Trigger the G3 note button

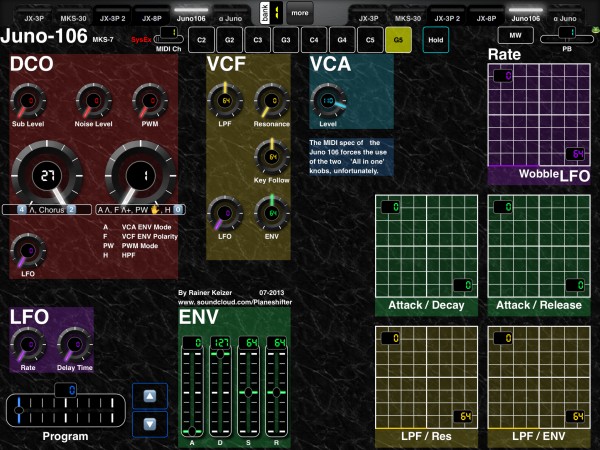click(286, 40)
